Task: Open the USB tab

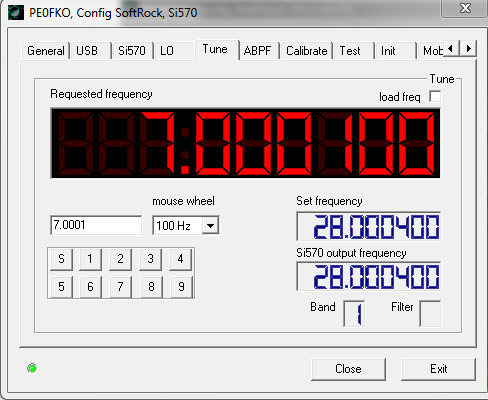Action: click(x=87, y=51)
